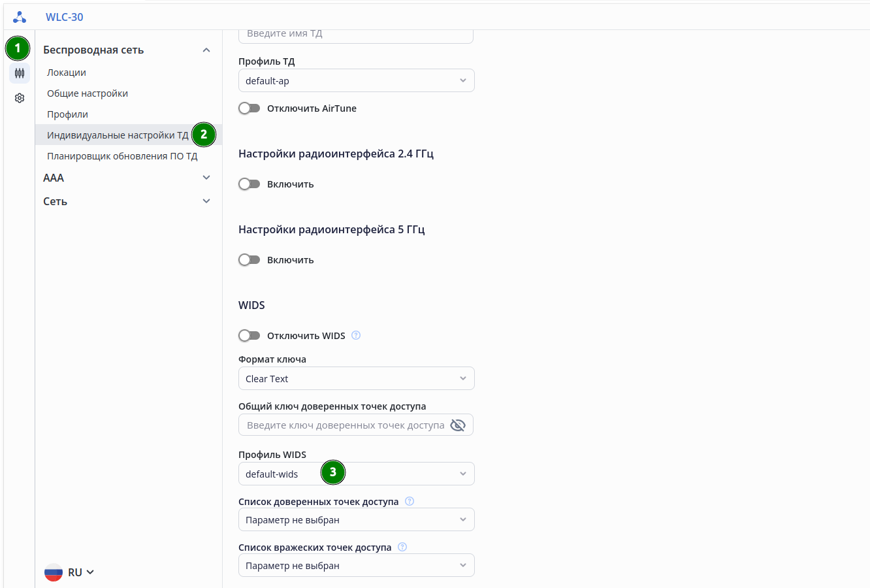Open the configuration sliders sidebar icon
The image size is (870, 588).
coord(20,73)
